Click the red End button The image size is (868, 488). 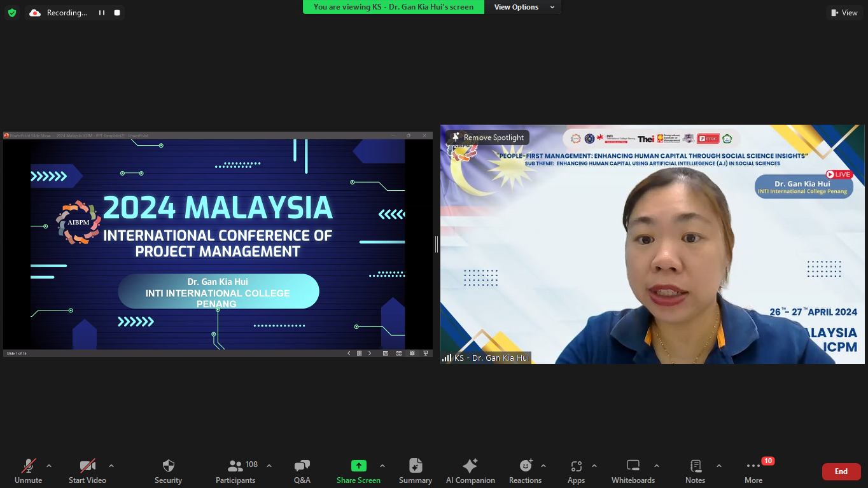(x=841, y=471)
